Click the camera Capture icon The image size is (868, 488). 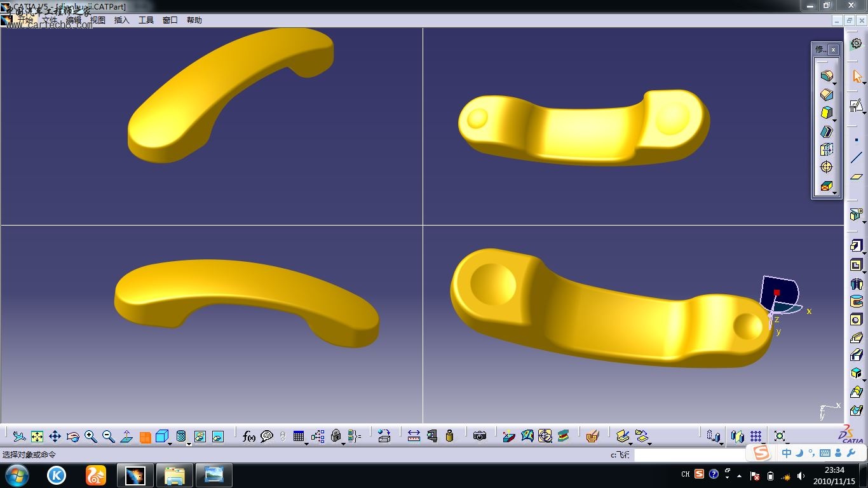pyautogui.click(x=480, y=436)
